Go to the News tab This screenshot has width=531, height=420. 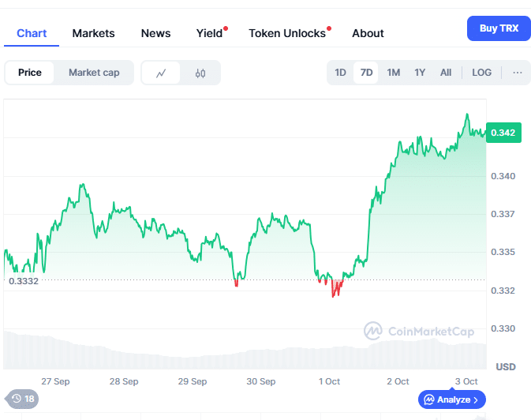point(155,33)
